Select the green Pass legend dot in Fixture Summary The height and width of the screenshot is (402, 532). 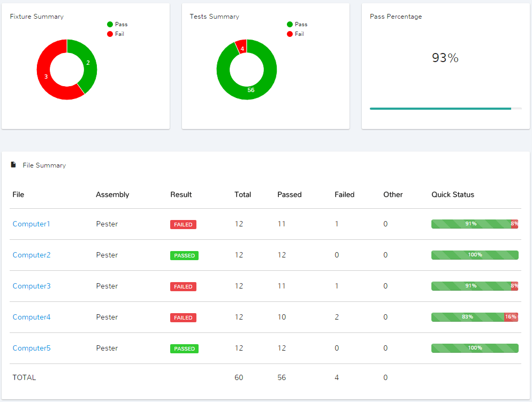(x=111, y=24)
